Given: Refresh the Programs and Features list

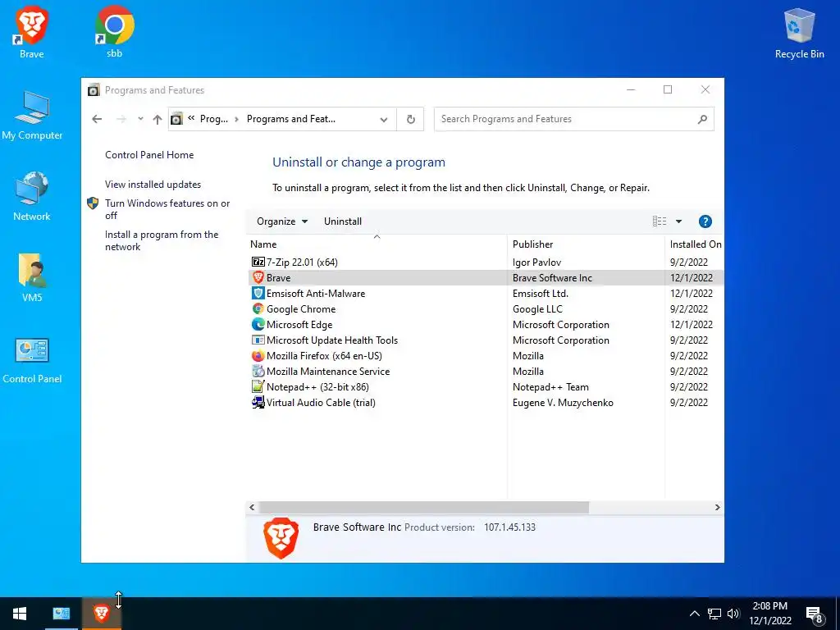Looking at the screenshot, I should click(x=411, y=119).
